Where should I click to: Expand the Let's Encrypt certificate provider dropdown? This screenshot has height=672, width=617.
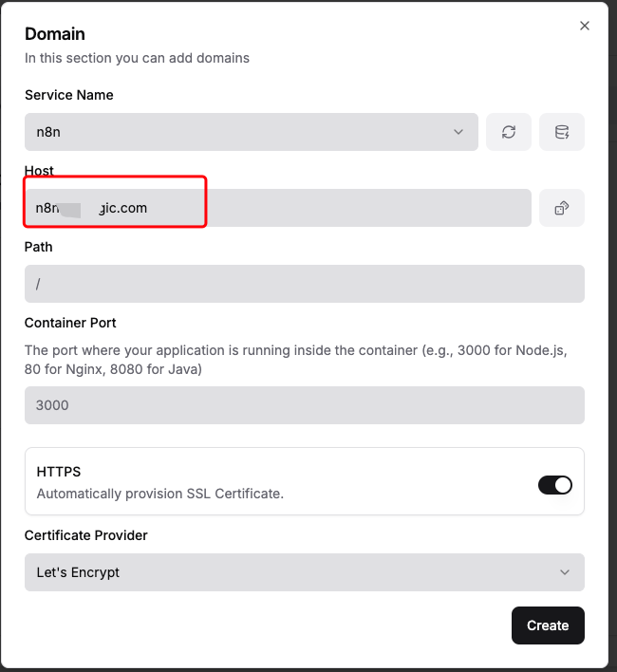click(304, 572)
